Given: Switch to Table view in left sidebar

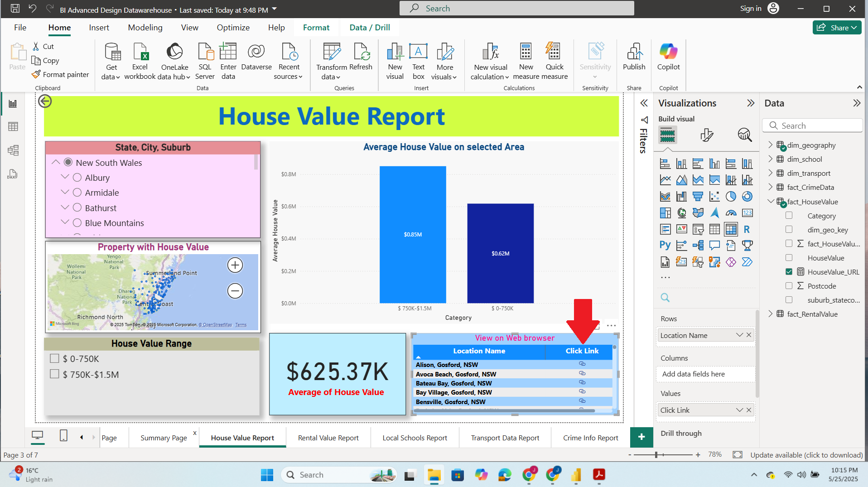Looking at the screenshot, I should pyautogui.click(x=13, y=127).
